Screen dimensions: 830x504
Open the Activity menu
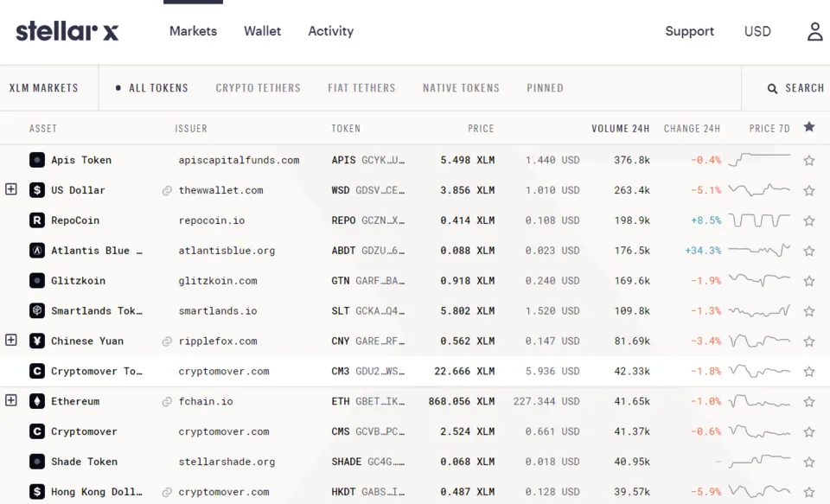point(331,31)
